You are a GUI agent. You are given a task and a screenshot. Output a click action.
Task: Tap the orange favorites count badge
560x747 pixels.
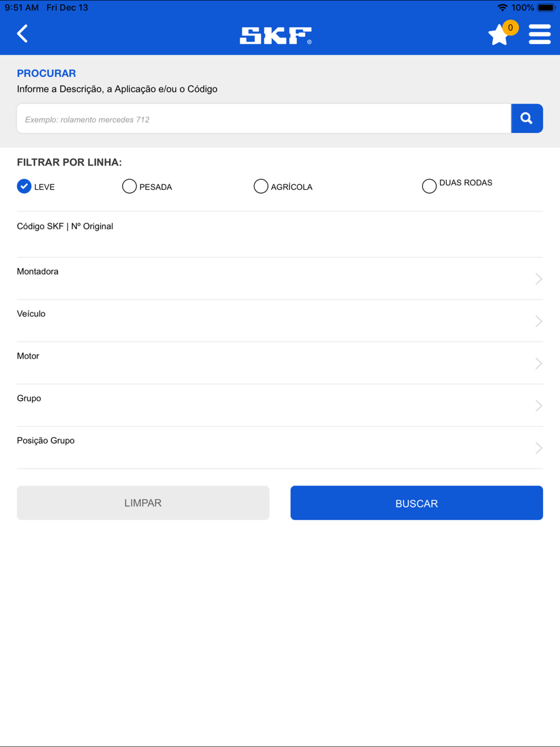[510, 27]
